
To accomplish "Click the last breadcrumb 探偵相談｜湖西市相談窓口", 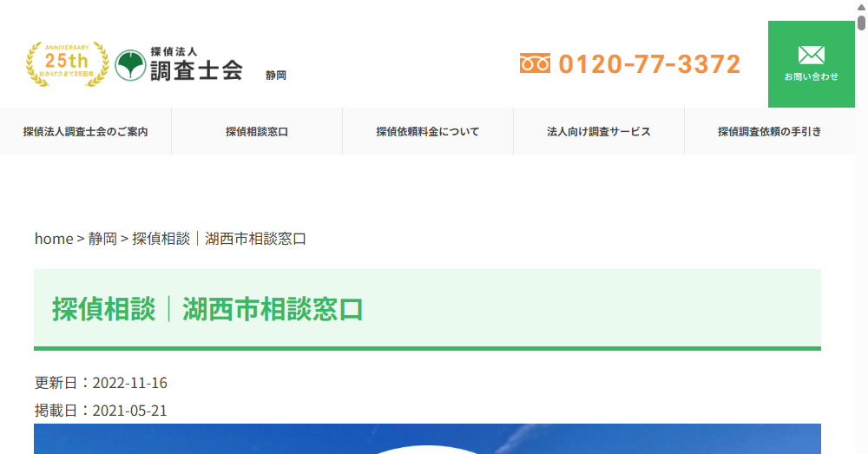I will 219,239.
